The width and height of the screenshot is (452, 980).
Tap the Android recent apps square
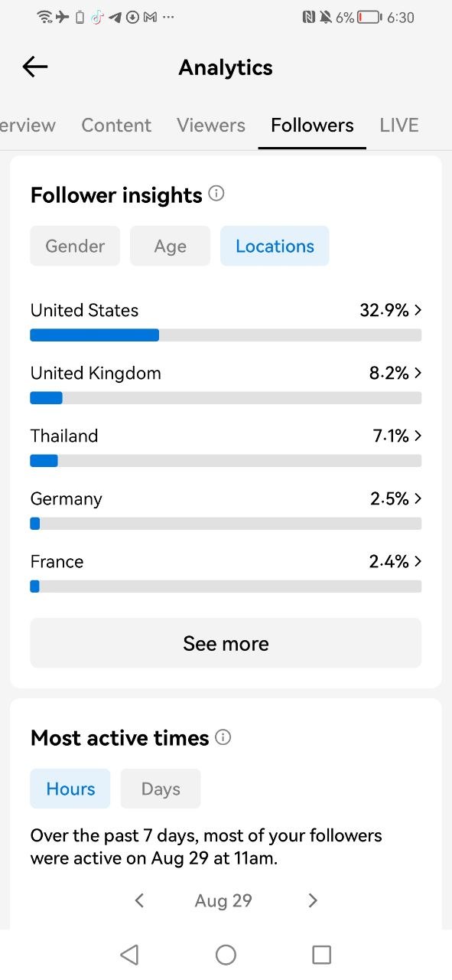[x=322, y=954]
